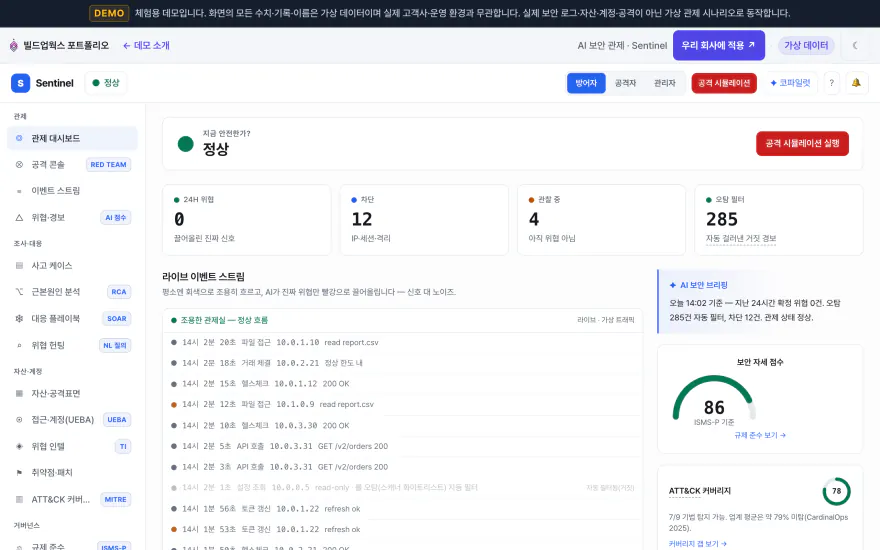Click the ATT&CK coverage 78 ring indicator
880x550 pixels.
pos(836,491)
